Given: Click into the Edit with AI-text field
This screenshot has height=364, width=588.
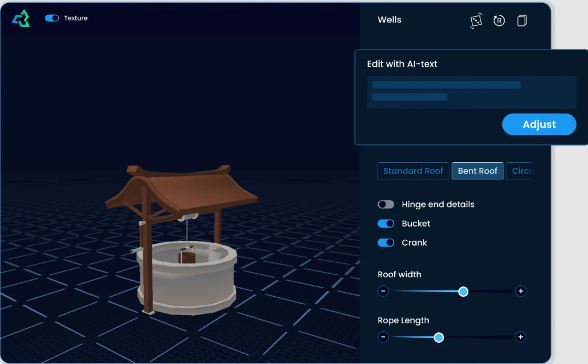Looking at the screenshot, I should pos(471,92).
